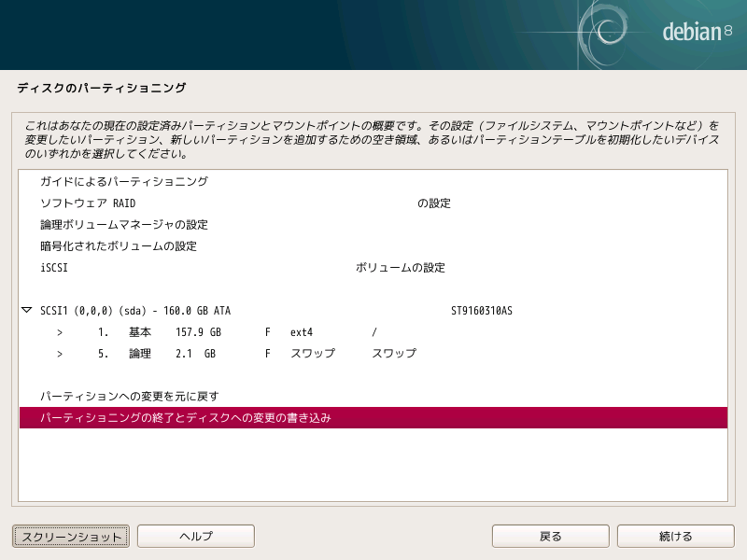Select the highlighted パーティショニングの終了 write-changes entry
This screenshot has height=560, width=747.
tap(185, 418)
